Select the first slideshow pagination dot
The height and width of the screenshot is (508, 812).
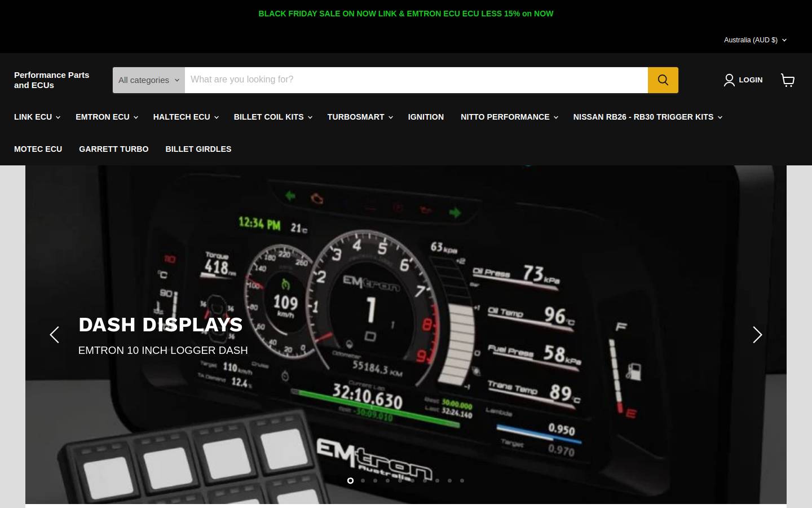click(x=350, y=480)
